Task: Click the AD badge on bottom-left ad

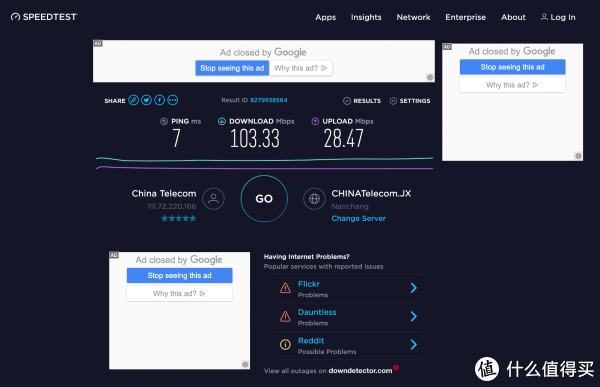Action: (x=114, y=255)
